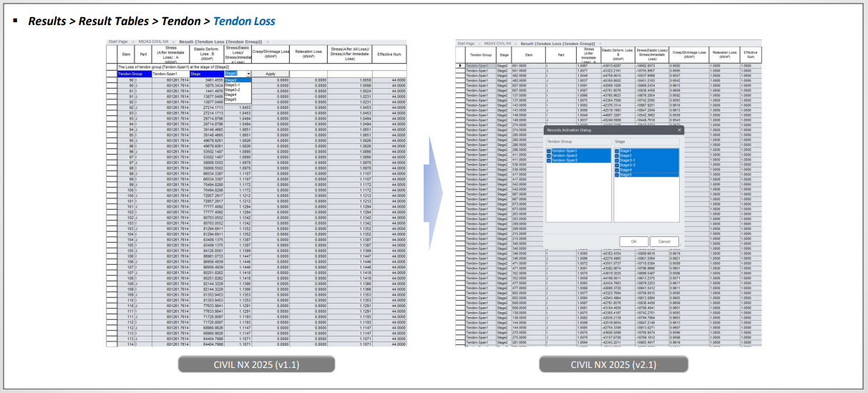Toggle the Tendon-Span3 checkbox

click(549, 160)
